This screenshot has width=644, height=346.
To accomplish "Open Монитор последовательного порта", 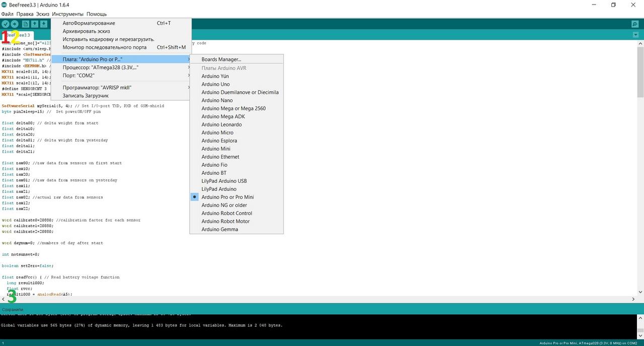I will [x=121, y=47].
